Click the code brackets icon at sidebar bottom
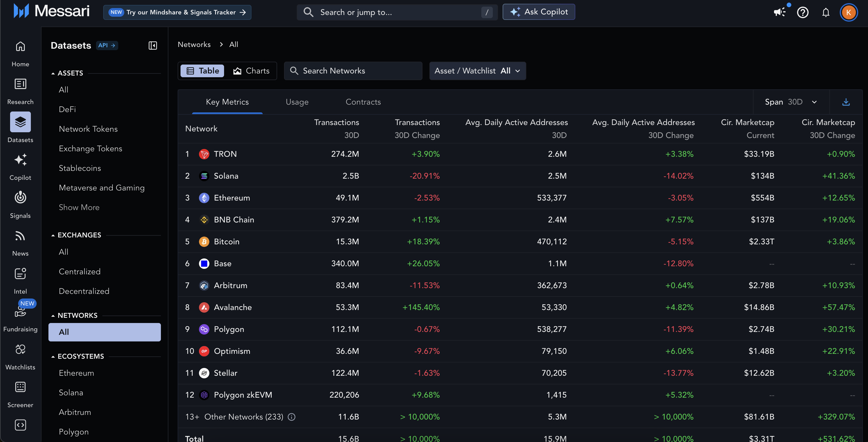 point(20,425)
